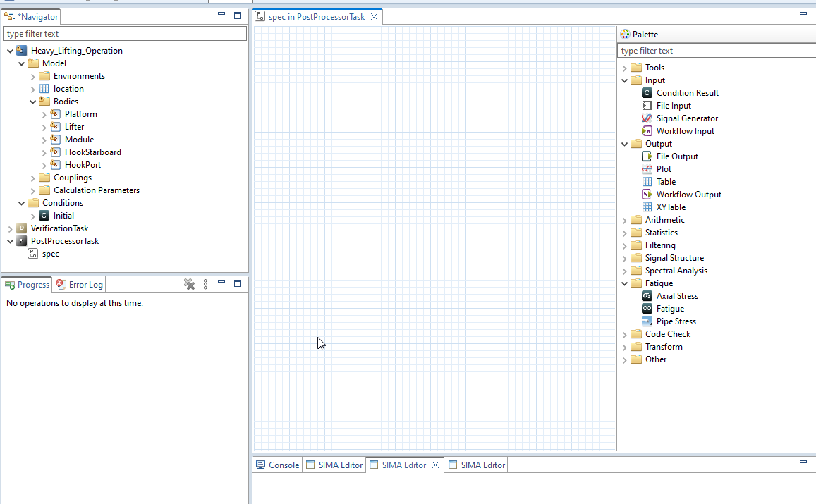Remove all finished operations in Progress panel
Screen dimensions: 816x504
(189, 284)
